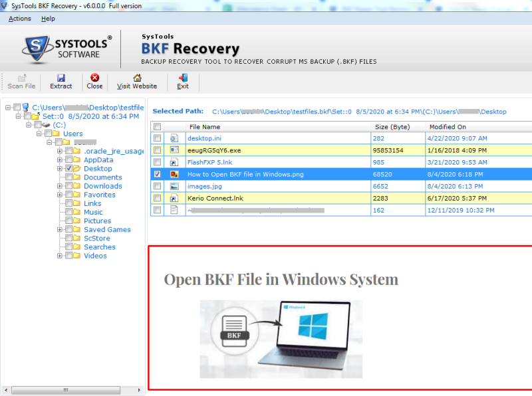532x396 pixels.
Task: Click the desktop.ini file icon
Action: point(174,138)
